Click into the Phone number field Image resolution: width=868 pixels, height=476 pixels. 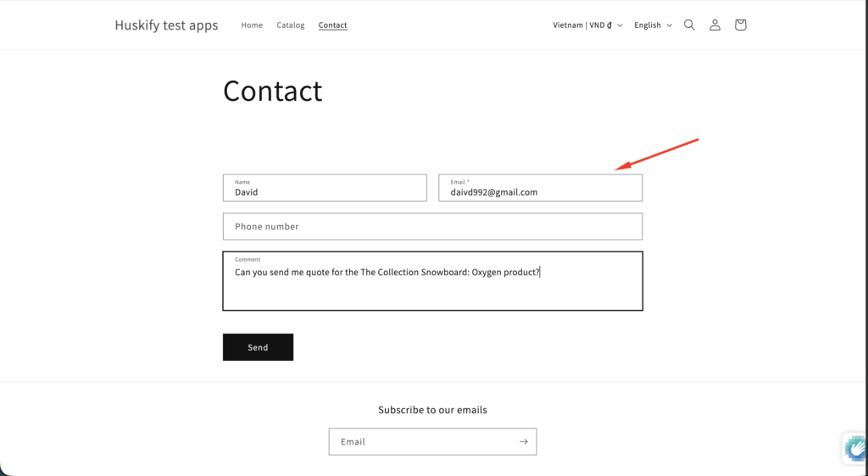[x=432, y=226]
